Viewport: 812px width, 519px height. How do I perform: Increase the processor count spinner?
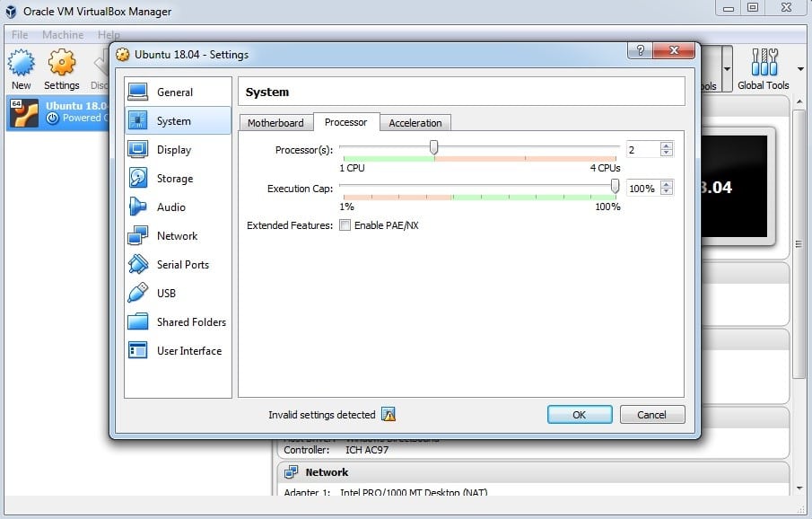point(667,145)
